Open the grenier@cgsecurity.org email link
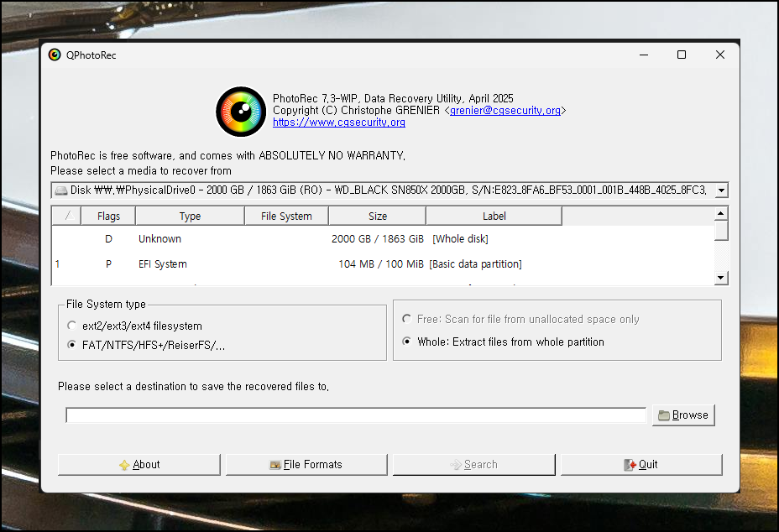This screenshot has height=532, width=779. (505, 110)
